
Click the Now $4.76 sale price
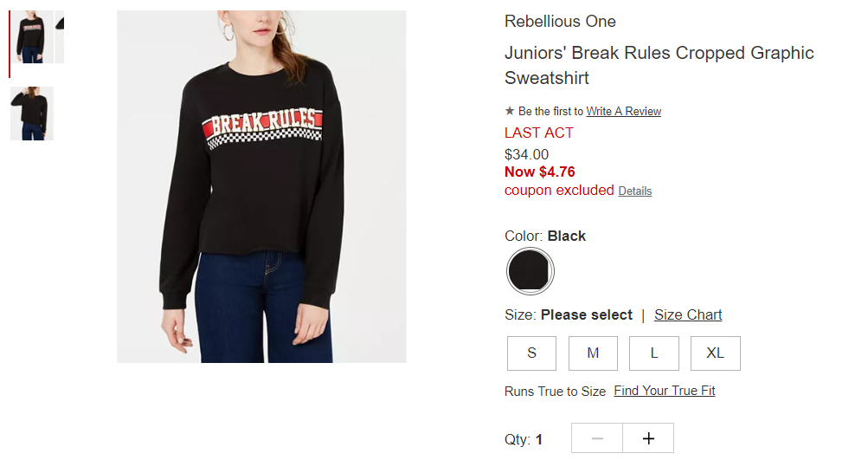point(540,172)
